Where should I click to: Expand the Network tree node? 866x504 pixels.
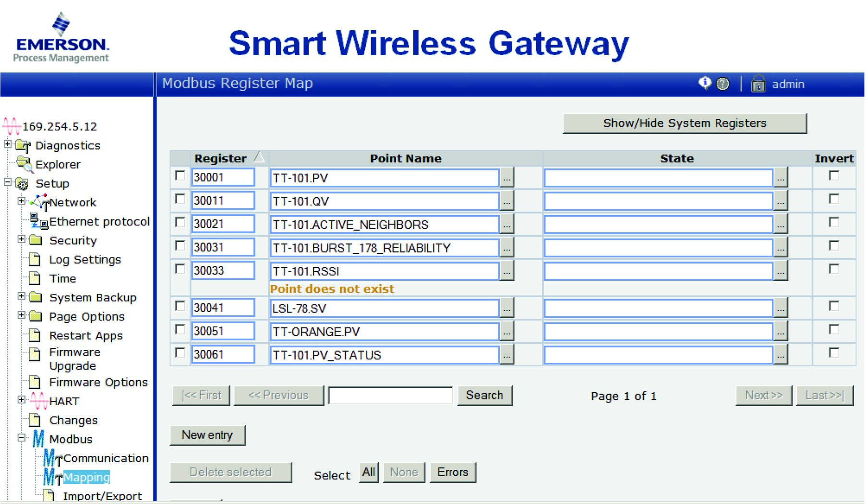pos(22,201)
